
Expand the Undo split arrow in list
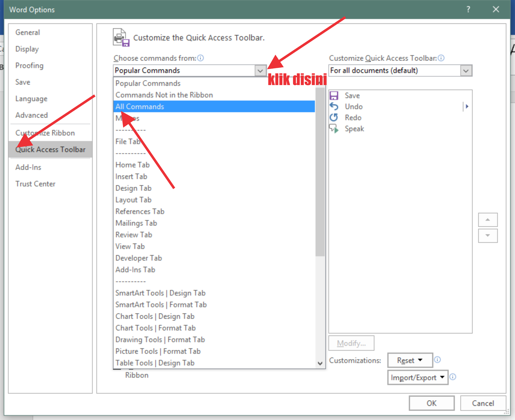467,106
